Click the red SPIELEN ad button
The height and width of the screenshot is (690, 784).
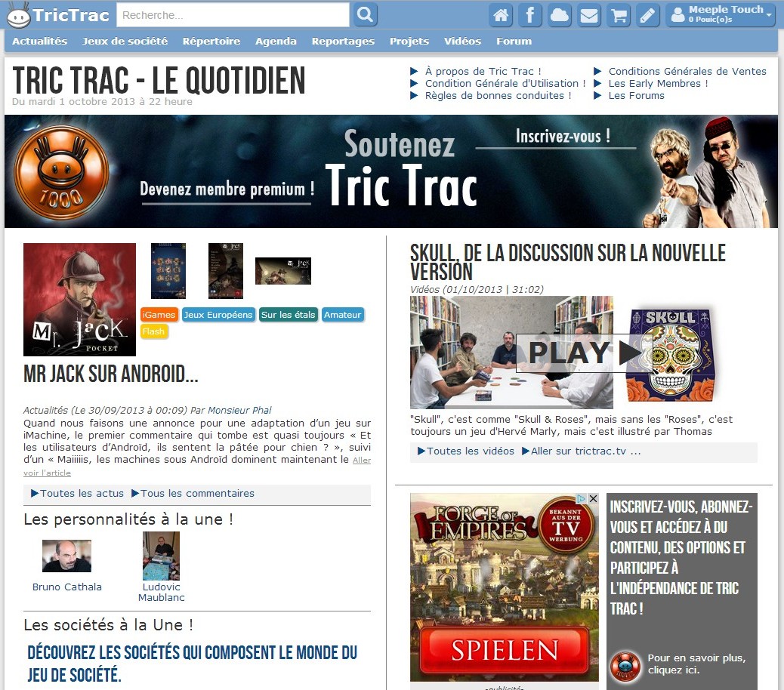[x=504, y=650]
